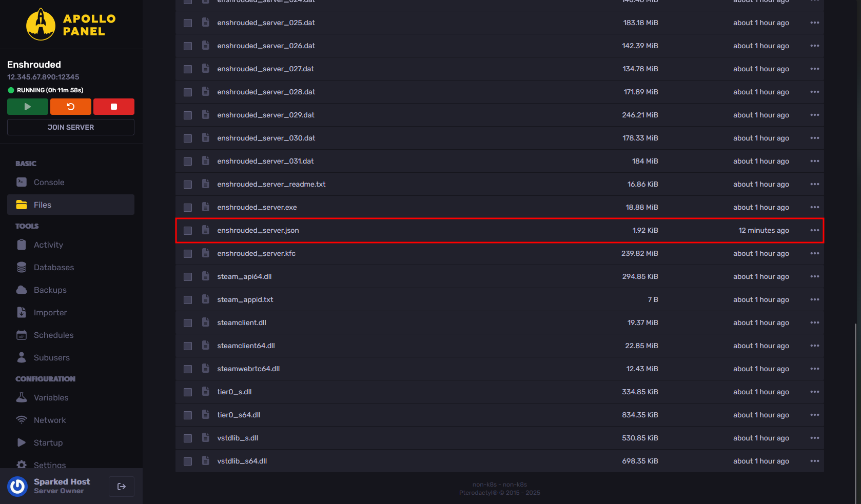Click the green start server button
The width and height of the screenshot is (861, 504).
tap(28, 107)
